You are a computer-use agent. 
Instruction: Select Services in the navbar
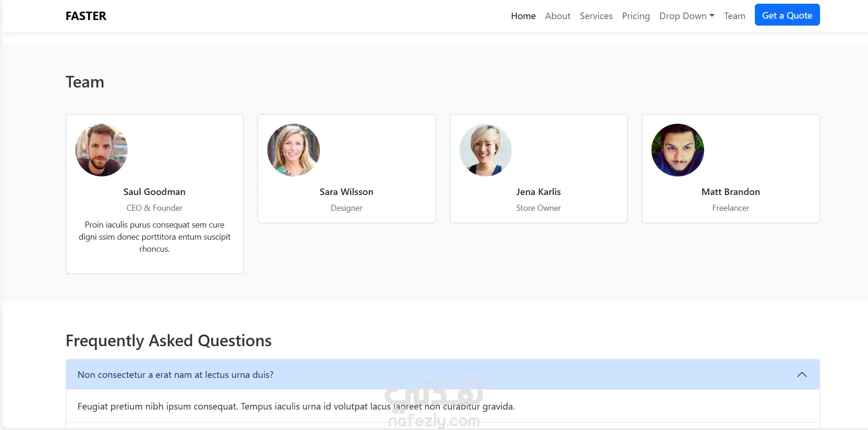[x=596, y=16]
